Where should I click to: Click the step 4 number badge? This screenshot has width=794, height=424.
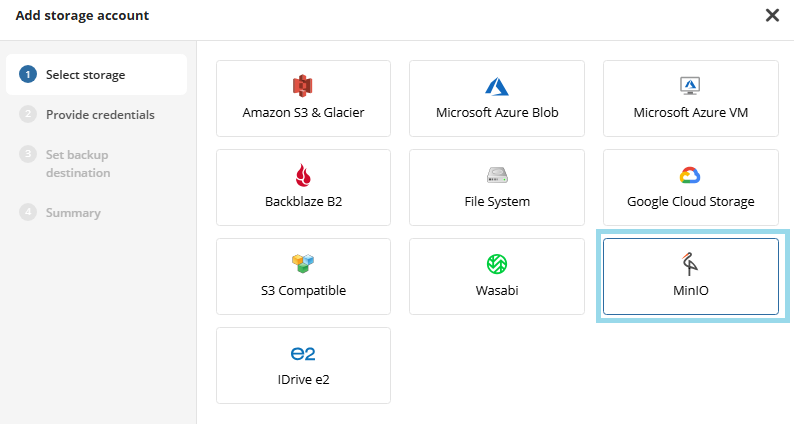click(x=28, y=212)
